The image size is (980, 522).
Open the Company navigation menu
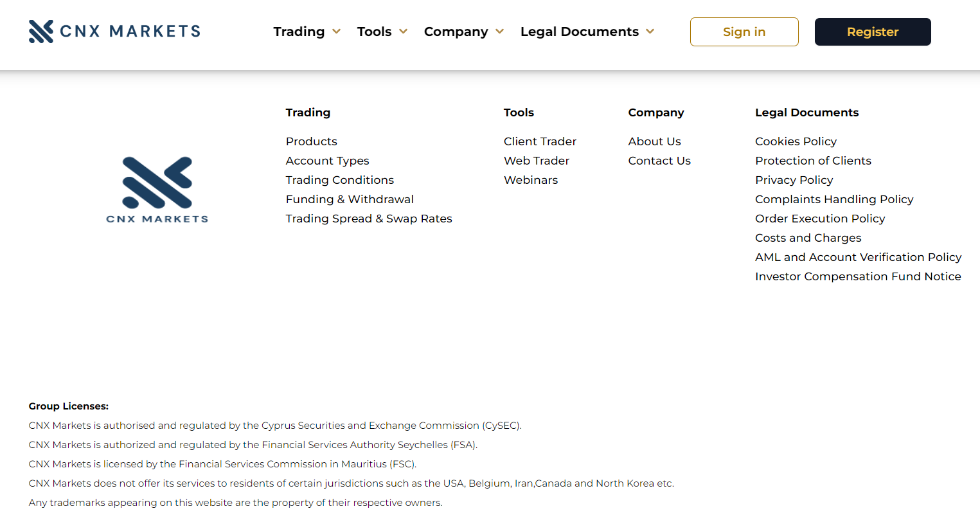456,32
